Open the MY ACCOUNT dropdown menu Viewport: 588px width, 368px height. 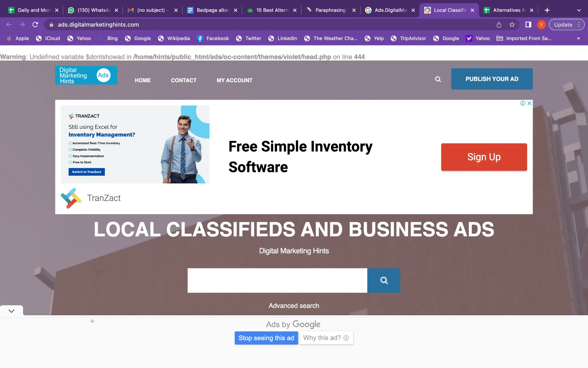tap(235, 80)
